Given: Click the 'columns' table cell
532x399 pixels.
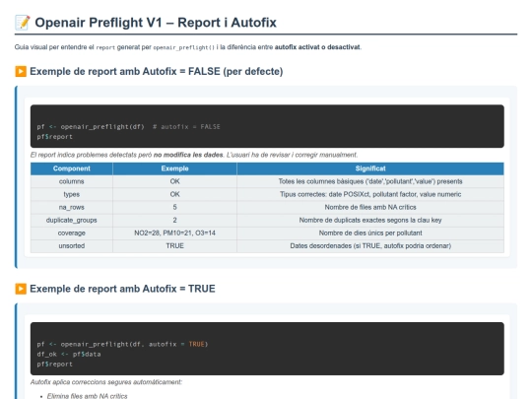Looking at the screenshot, I should 72,181.
